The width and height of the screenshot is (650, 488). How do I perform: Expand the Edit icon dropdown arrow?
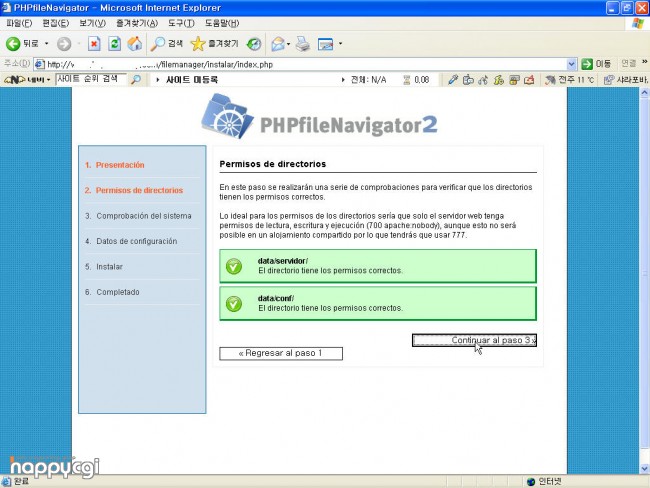[340, 44]
